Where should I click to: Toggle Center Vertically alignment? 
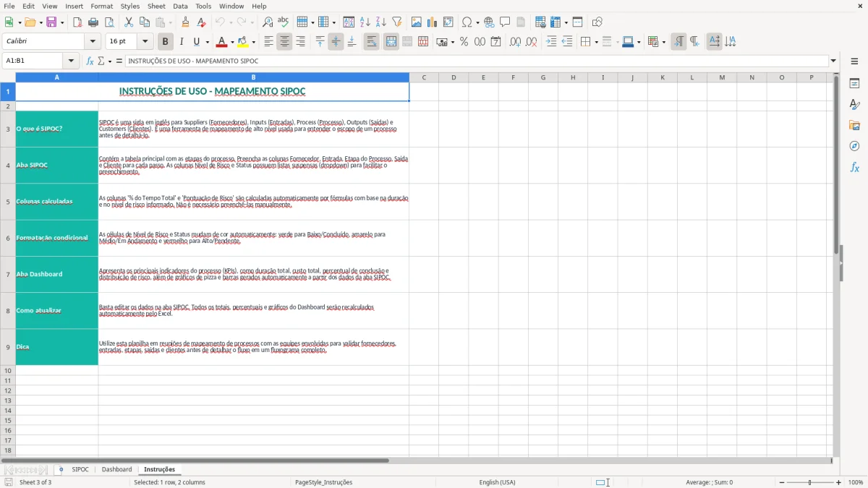(x=336, y=42)
